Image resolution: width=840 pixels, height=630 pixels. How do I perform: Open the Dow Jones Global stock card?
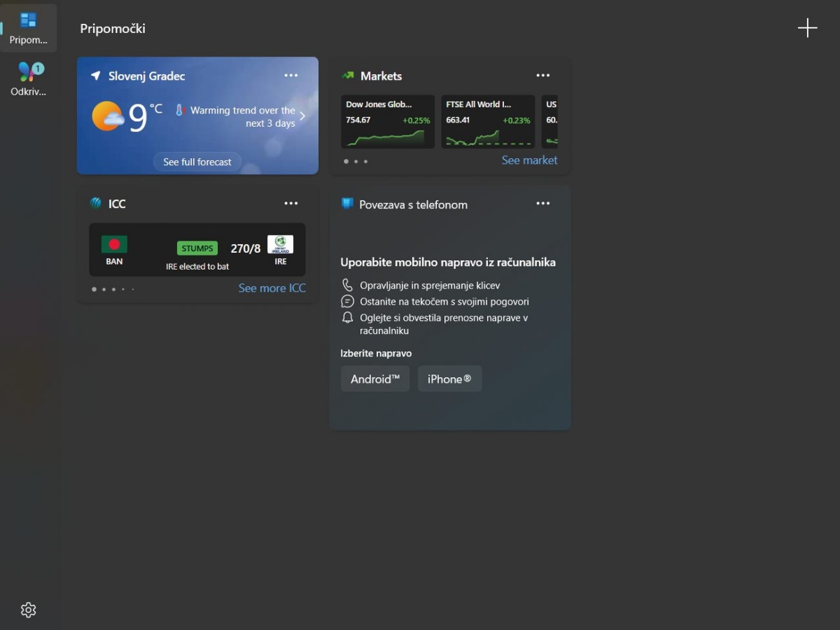388,122
